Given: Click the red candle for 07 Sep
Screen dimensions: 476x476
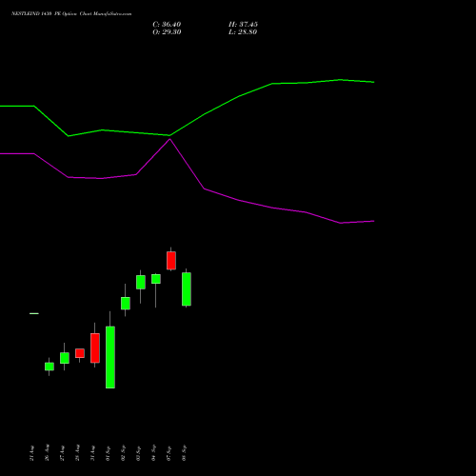Looking at the screenshot, I should 171,261.
